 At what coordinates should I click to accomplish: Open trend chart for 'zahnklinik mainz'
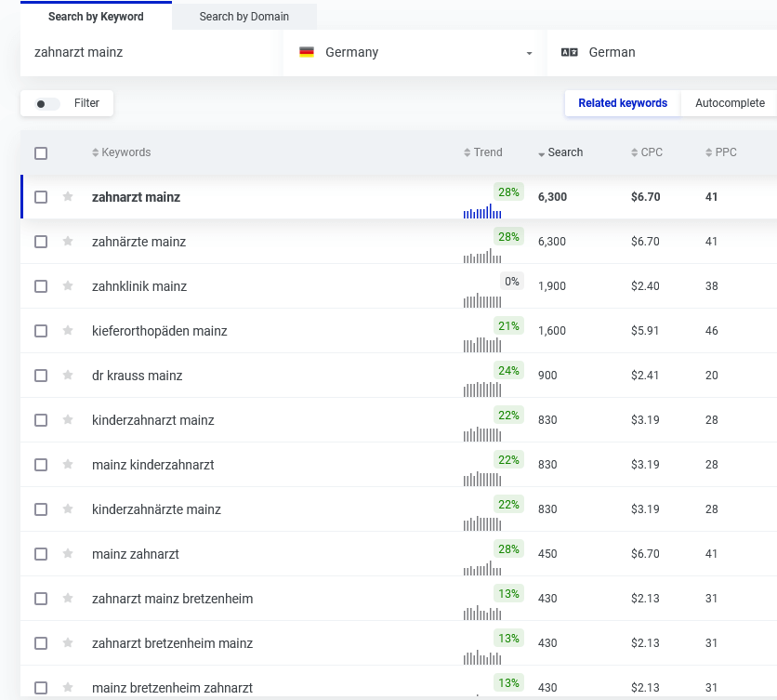(482, 300)
